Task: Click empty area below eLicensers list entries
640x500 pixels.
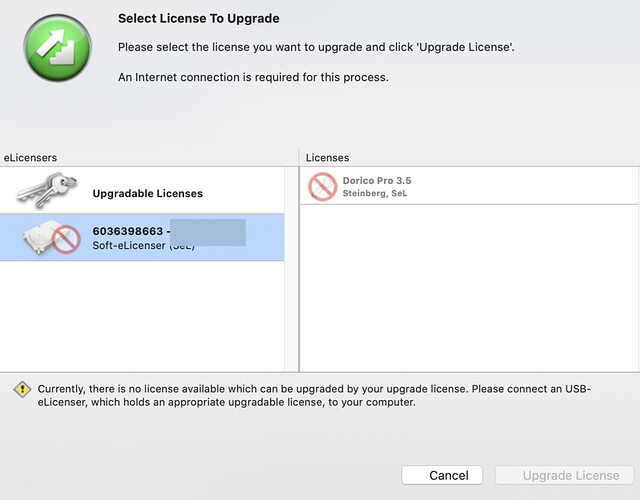Action: click(142, 316)
